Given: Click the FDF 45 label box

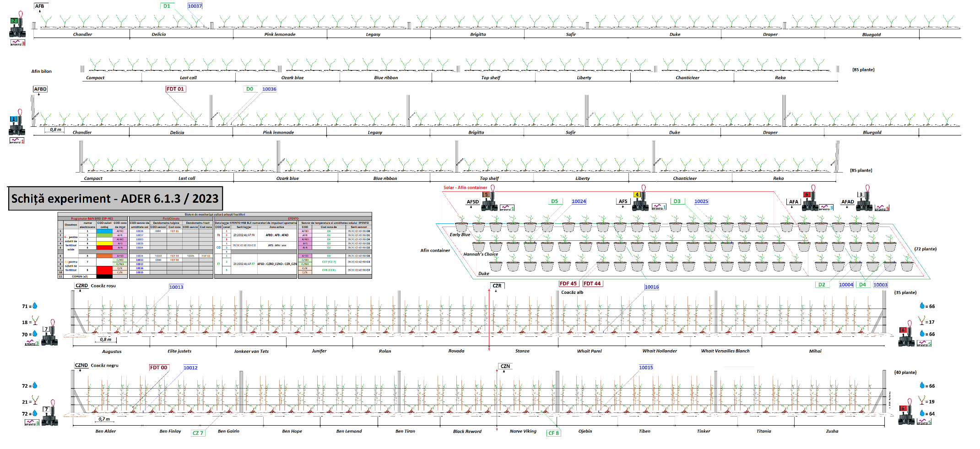Looking at the screenshot, I should pyautogui.click(x=568, y=284).
